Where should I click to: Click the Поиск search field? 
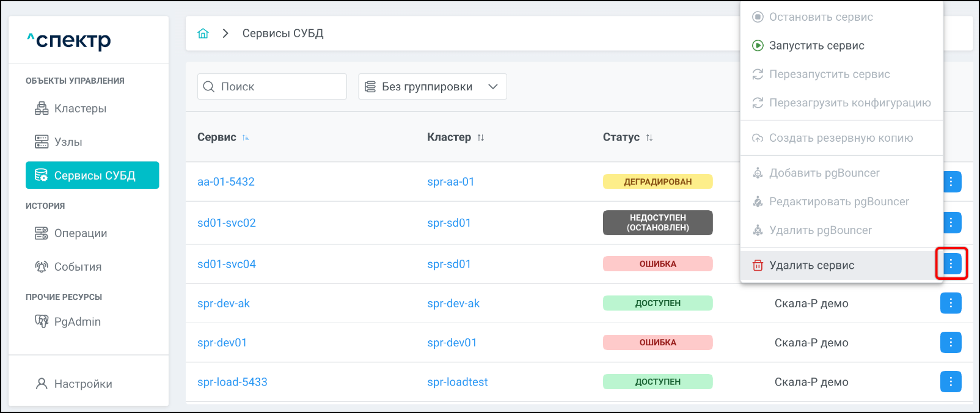(x=272, y=87)
